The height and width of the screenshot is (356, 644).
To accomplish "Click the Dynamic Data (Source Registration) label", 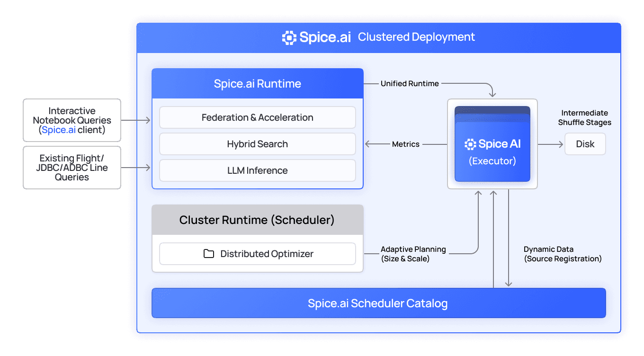I will coord(562,254).
